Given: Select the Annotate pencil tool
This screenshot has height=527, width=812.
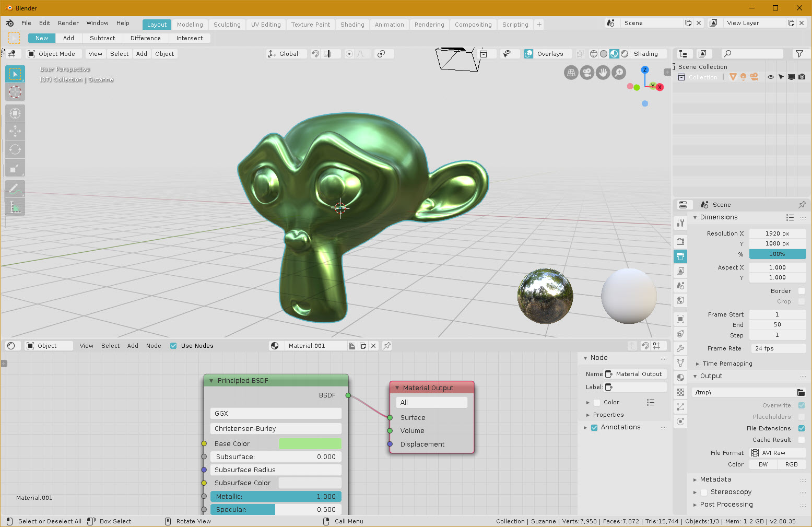Looking at the screenshot, I should 15,189.
